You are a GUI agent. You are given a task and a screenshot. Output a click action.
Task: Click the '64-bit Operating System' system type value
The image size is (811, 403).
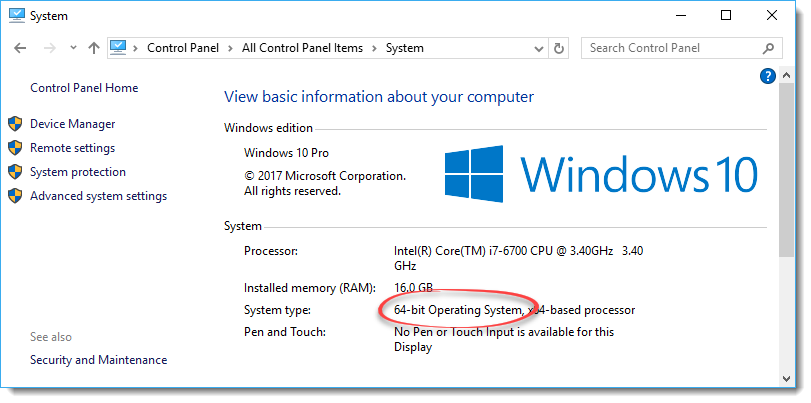(x=458, y=310)
